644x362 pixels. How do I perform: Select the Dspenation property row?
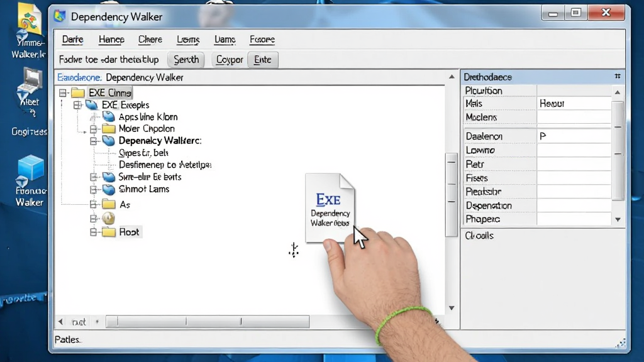(537, 206)
